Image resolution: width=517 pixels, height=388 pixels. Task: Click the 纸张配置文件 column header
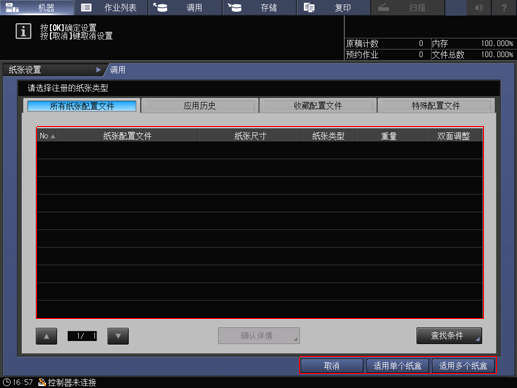127,136
